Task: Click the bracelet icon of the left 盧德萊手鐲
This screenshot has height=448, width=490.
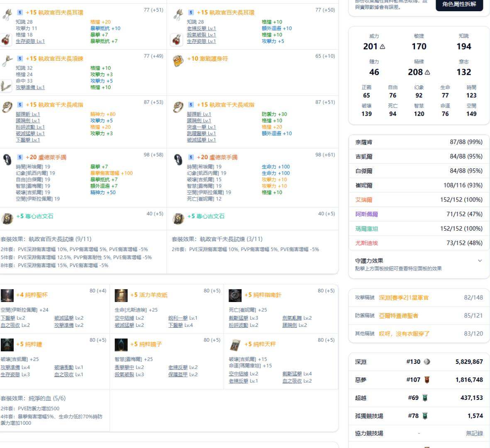Action: 7,159
